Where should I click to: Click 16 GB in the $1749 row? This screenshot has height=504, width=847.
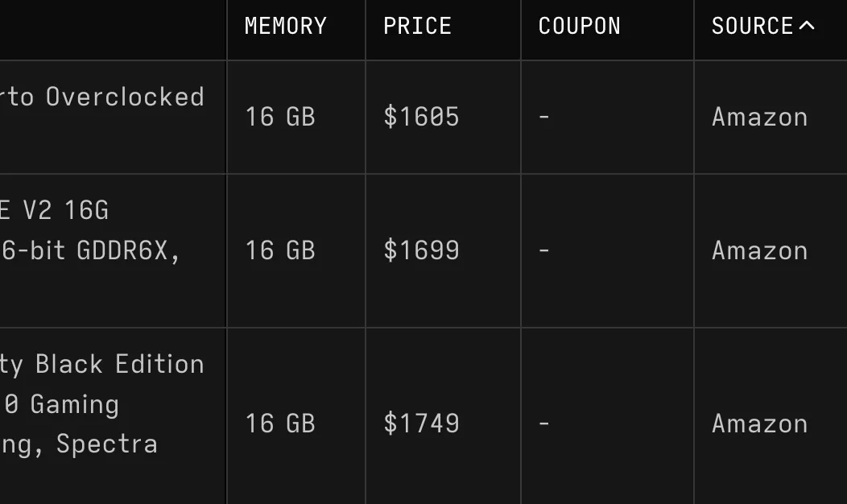pyautogui.click(x=280, y=423)
